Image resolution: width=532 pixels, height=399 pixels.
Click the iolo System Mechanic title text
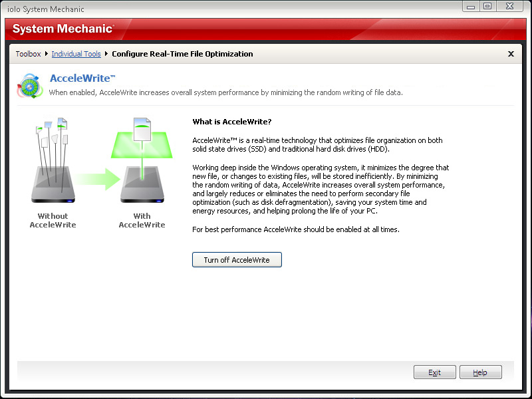(46, 9)
